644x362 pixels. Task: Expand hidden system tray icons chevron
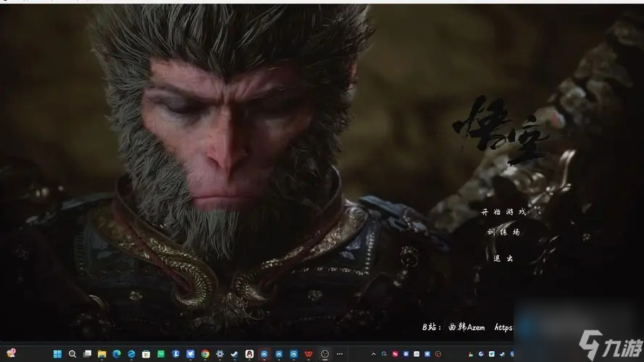click(x=373, y=354)
